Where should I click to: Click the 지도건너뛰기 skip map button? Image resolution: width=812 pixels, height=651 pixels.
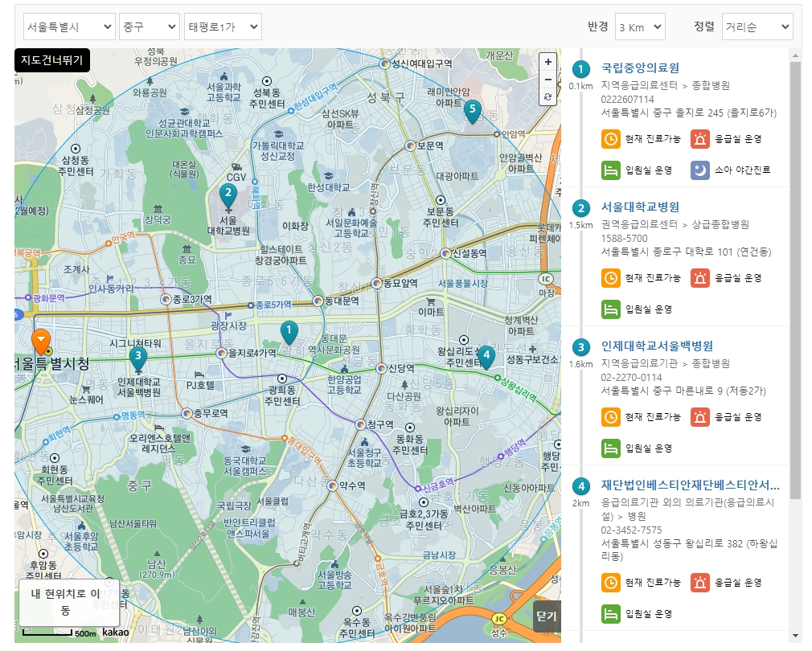tap(51, 60)
